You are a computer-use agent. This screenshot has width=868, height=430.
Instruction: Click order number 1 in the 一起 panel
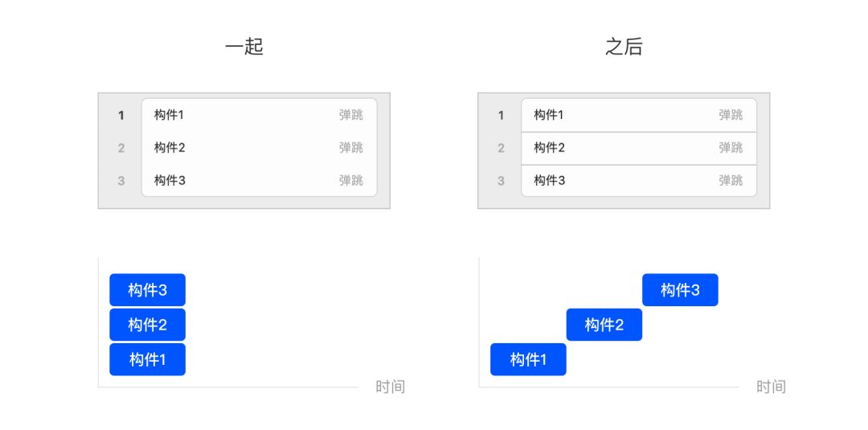pos(121,116)
